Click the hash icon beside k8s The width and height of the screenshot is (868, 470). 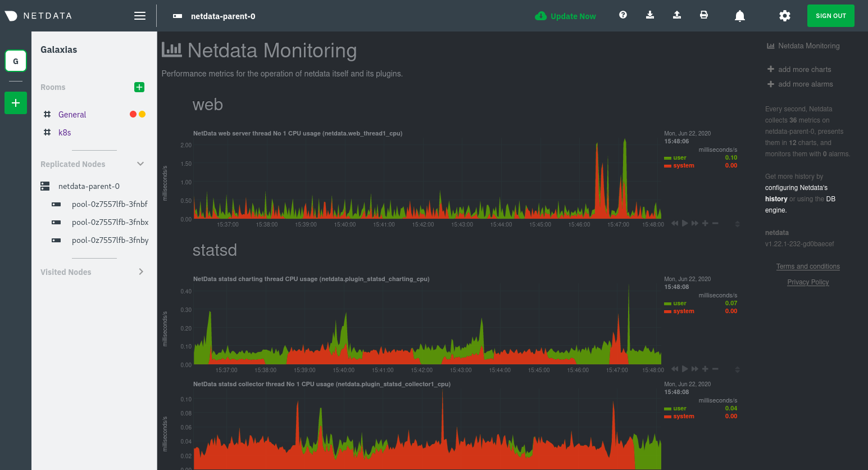coord(47,132)
